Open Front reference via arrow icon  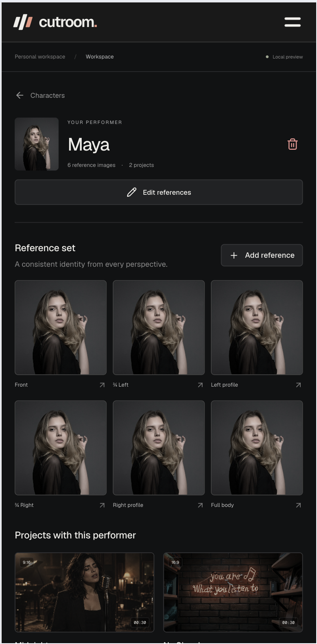point(102,385)
